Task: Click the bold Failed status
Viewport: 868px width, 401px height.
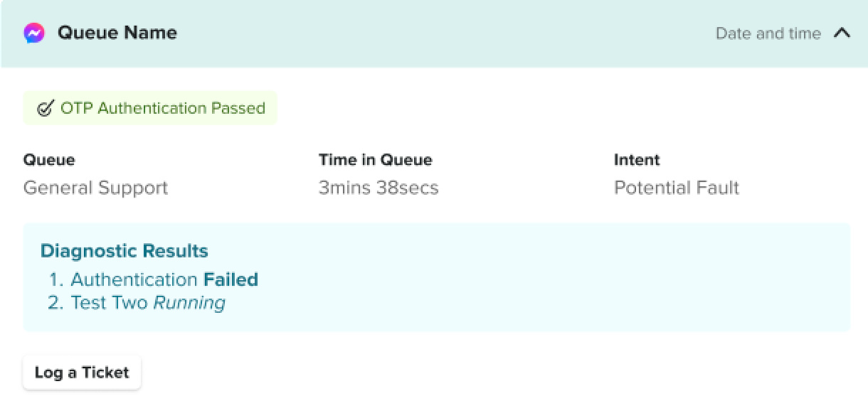Action: click(231, 279)
